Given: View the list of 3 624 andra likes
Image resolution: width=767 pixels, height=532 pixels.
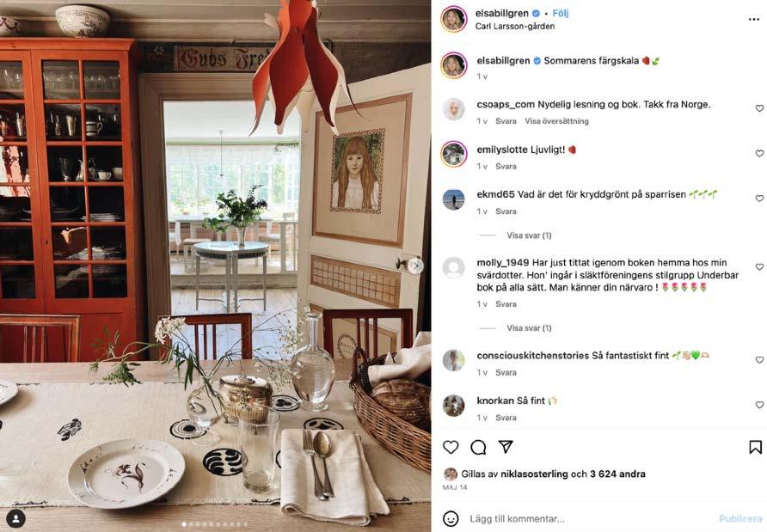Looking at the screenshot, I should point(617,474).
